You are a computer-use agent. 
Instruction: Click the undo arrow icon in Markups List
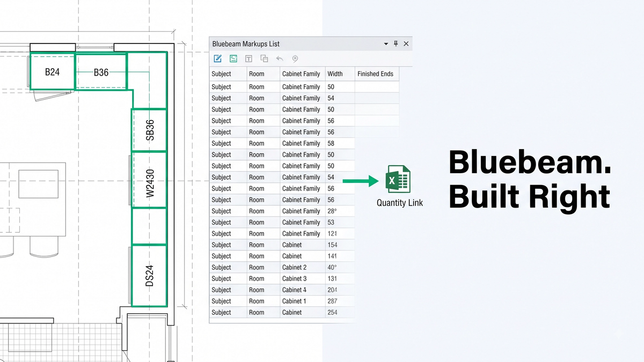(x=279, y=59)
